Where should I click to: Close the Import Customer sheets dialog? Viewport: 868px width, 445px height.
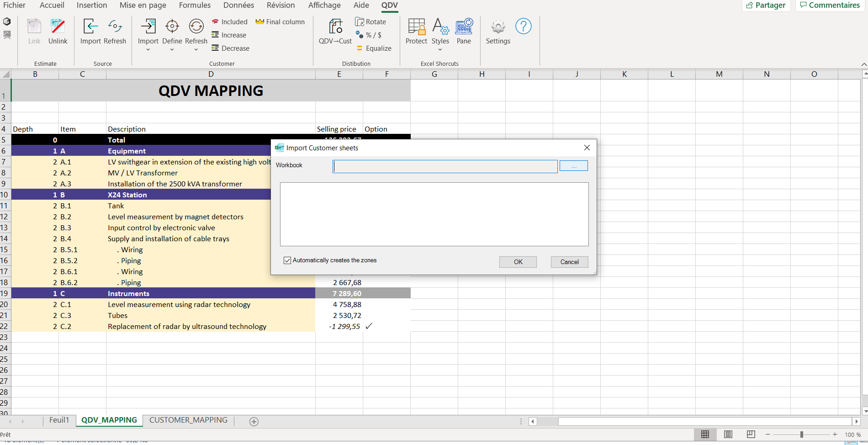pos(587,148)
